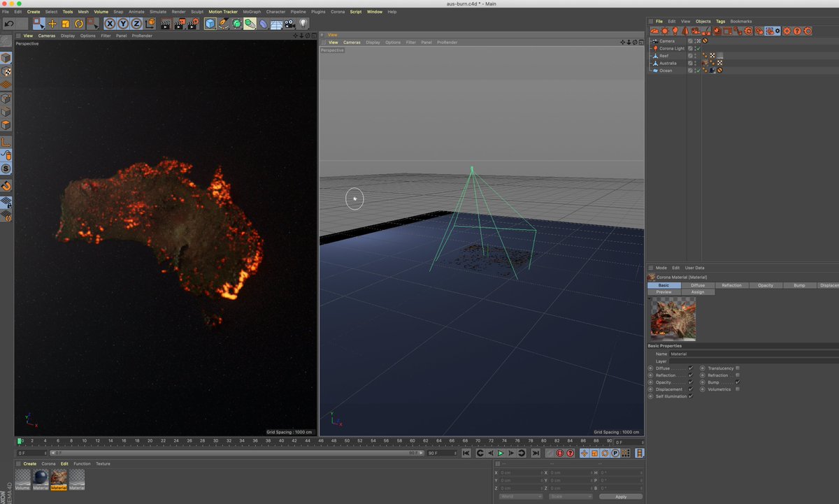Click the Go to End of animation button
Viewport: 839px width, 504px height.
tap(535, 453)
